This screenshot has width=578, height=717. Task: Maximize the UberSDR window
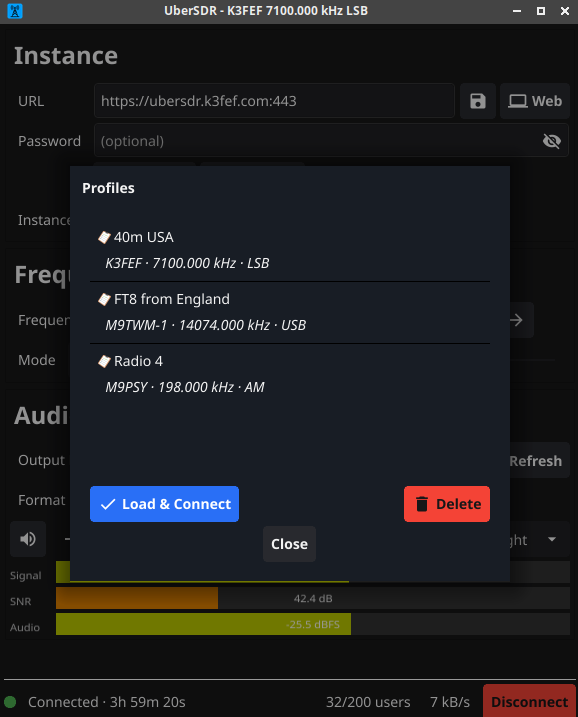541,11
